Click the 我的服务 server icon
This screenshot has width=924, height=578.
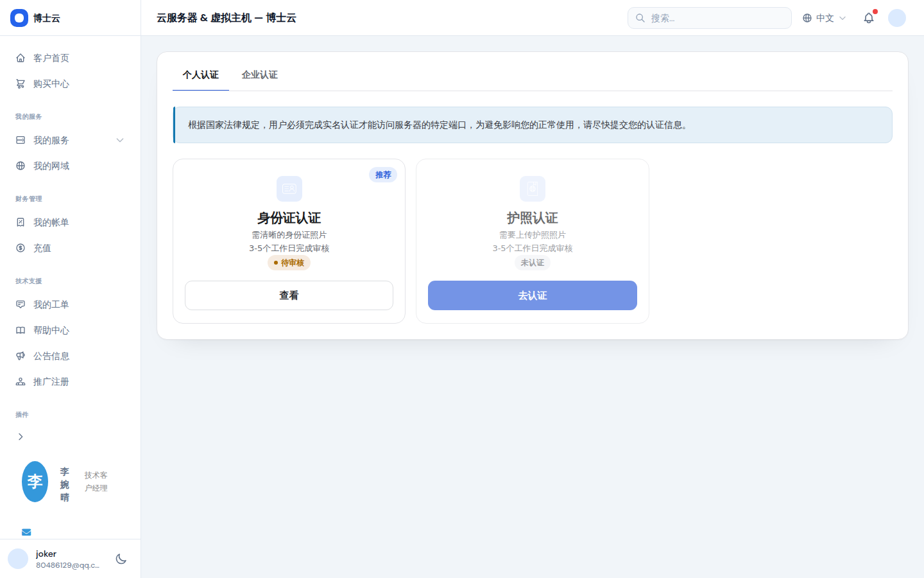[x=21, y=140]
